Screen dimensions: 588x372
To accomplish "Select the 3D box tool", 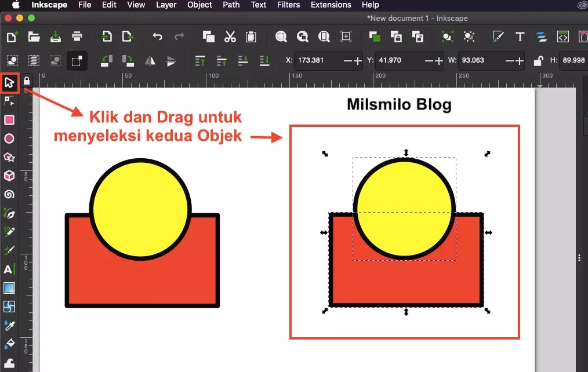I will (9, 176).
